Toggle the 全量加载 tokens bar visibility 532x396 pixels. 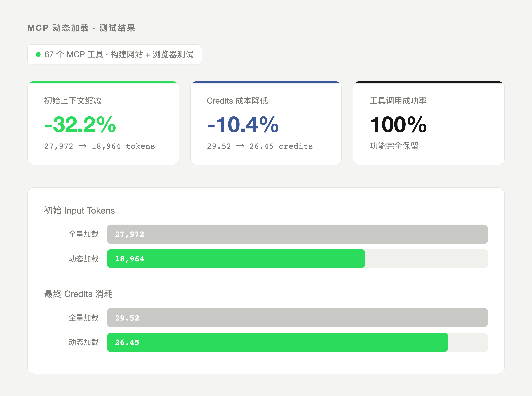click(x=298, y=234)
